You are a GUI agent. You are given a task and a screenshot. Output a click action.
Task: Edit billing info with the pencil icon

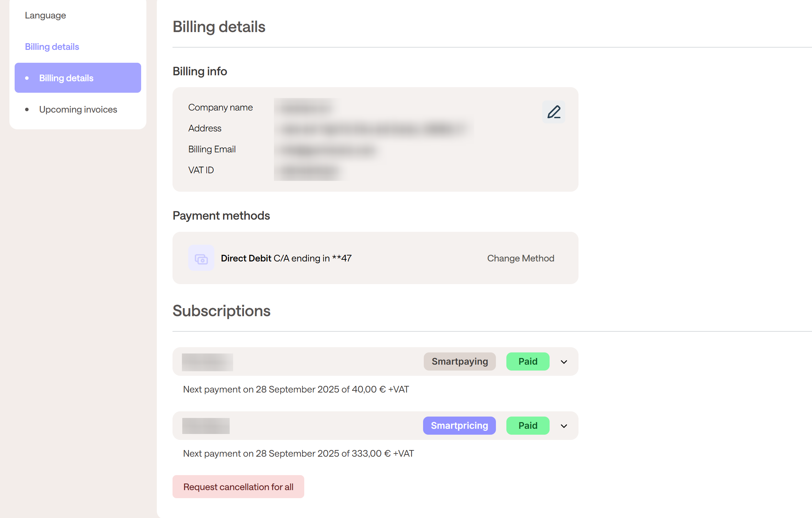[x=554, y=112]
